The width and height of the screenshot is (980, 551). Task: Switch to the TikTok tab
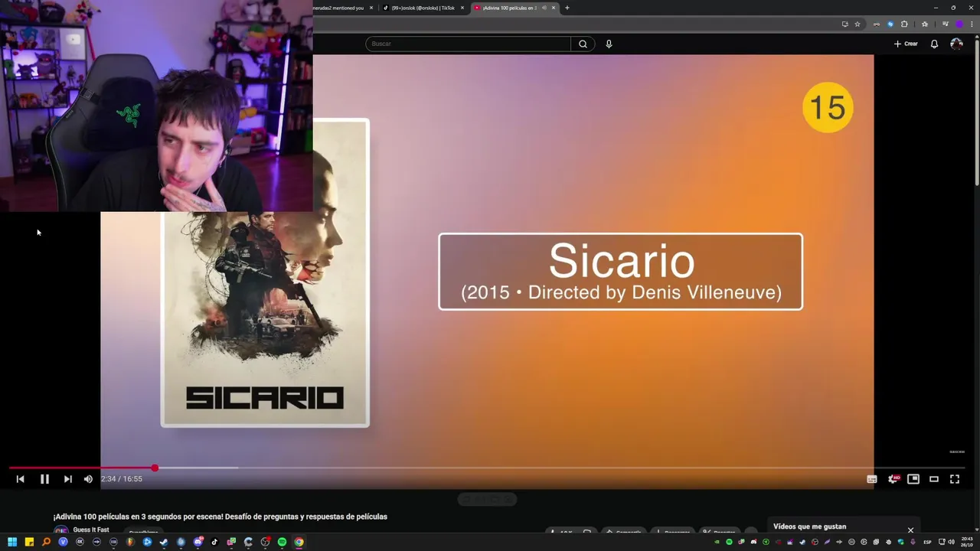pyautogui.click(x=423, y=8)
